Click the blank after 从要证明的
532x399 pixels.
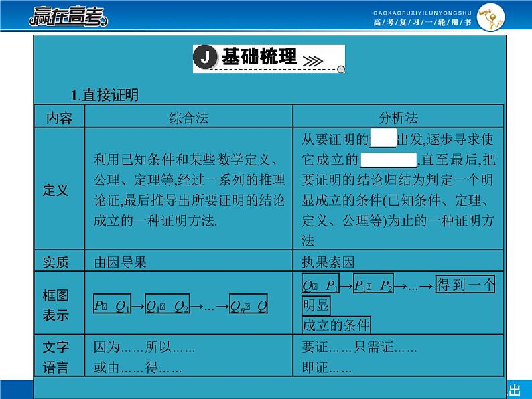click(x=383, y=138)
